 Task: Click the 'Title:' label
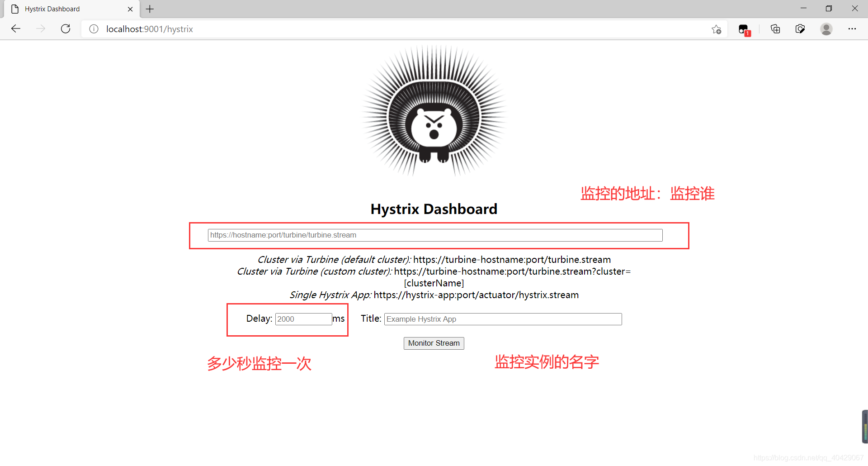(371, 319)
